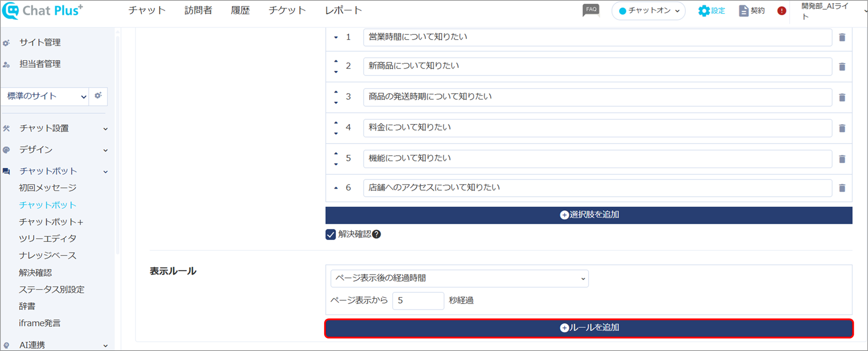Image resolution: width=868 pixels, height=351 pixels.
Task: Open the チケット top menu
Action: click(x=287, y=10)
